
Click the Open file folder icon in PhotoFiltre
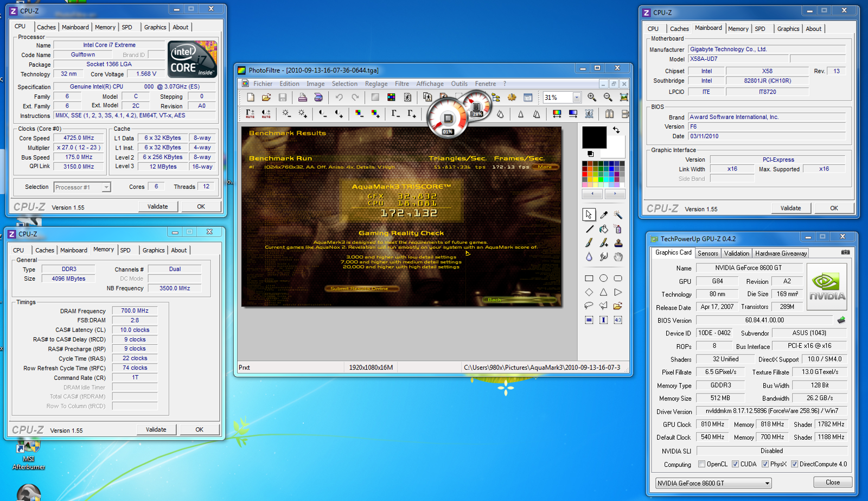[266, 98]
